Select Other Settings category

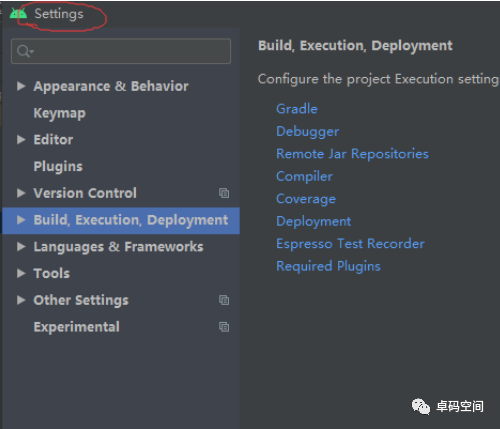click(x=81, y=300)
